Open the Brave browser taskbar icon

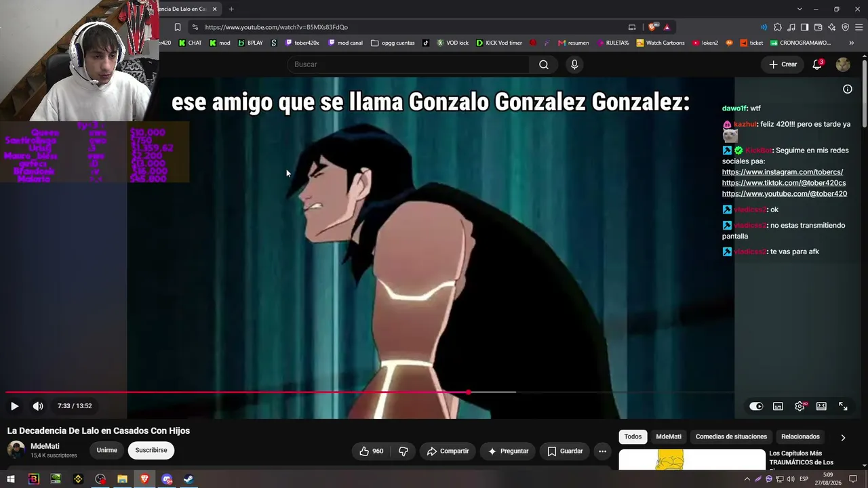(x=144, y=479)
